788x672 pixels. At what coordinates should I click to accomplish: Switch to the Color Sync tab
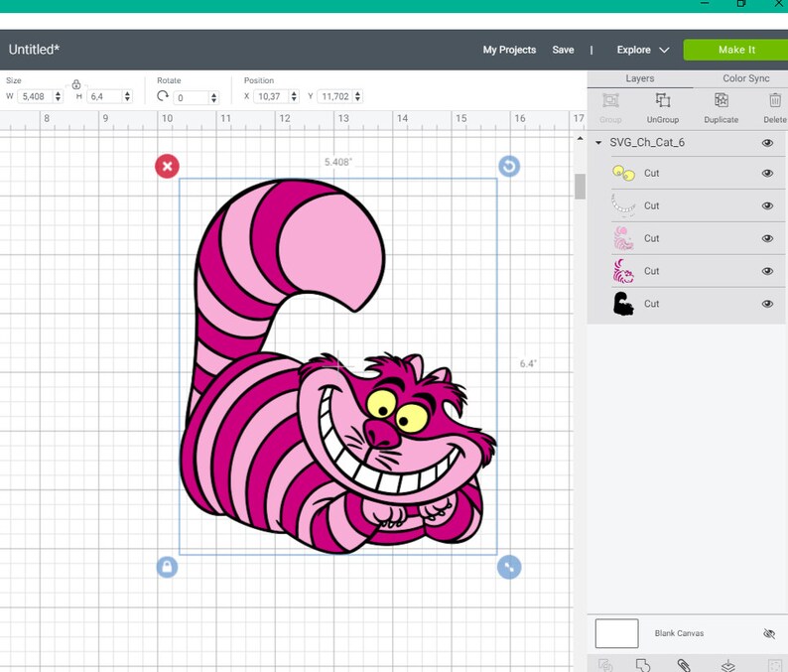click(745, 78)
